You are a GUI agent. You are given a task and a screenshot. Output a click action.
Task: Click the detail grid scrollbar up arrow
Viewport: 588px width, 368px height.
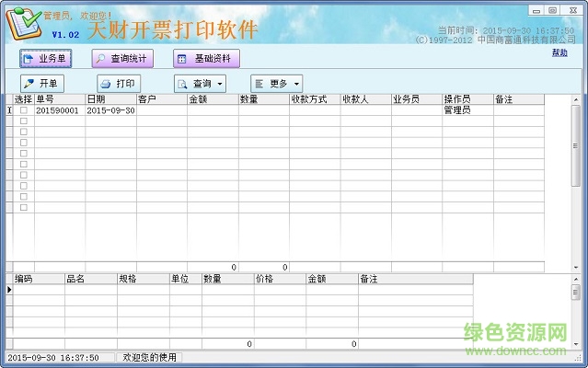(576, 279)
